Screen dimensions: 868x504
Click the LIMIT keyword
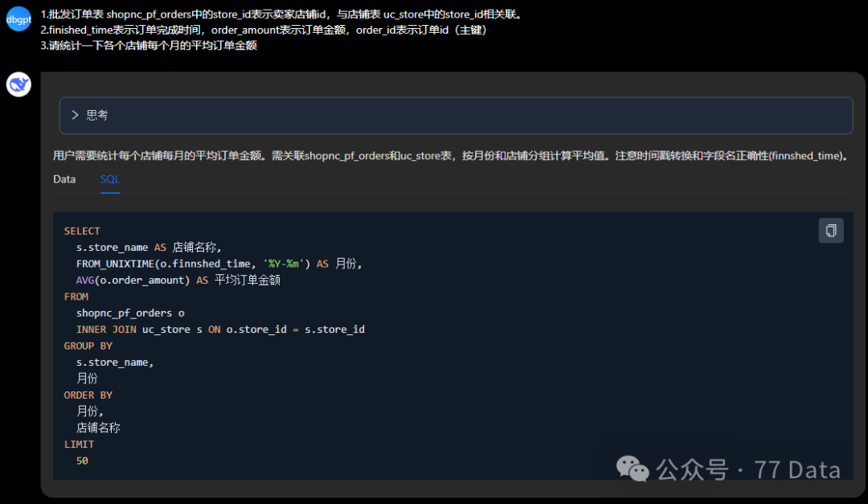pyautogui.click(x=79, y=445)
